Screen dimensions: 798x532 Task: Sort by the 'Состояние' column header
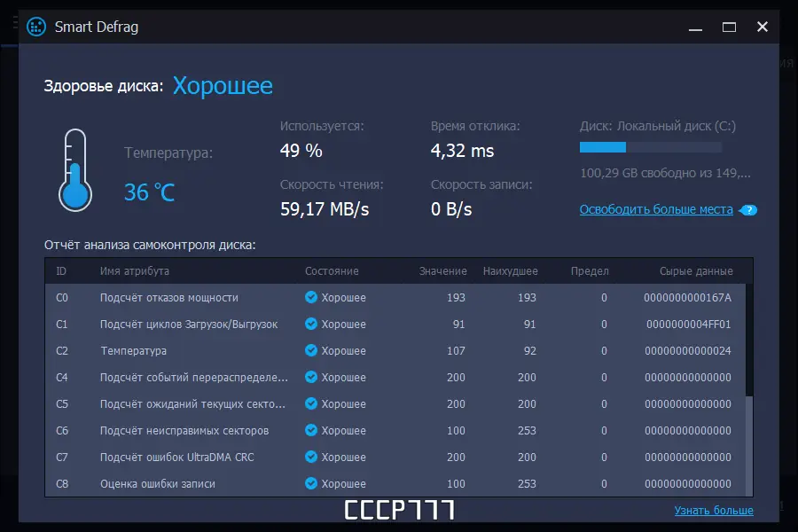[332, 271]
